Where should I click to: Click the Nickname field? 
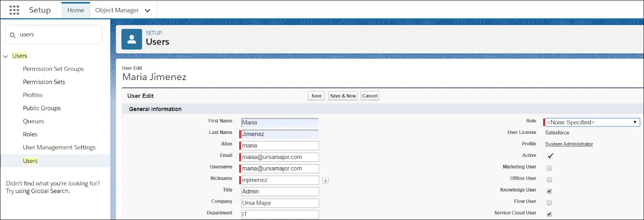280,180
